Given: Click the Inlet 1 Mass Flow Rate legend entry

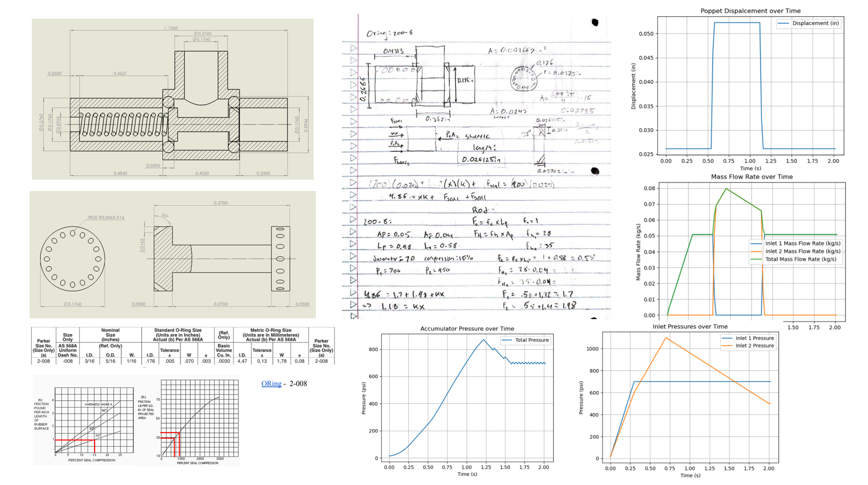Looking at the screenshot, I should (x=803, y=243).
